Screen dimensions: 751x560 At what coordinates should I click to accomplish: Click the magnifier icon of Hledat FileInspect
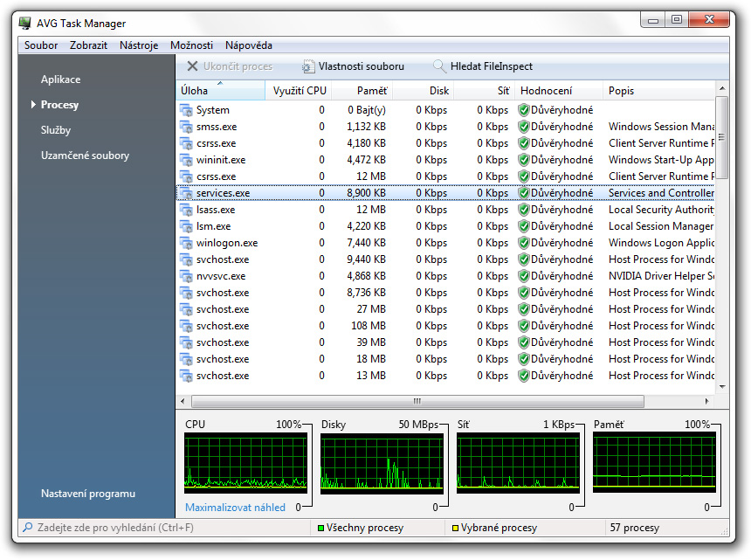439,66
